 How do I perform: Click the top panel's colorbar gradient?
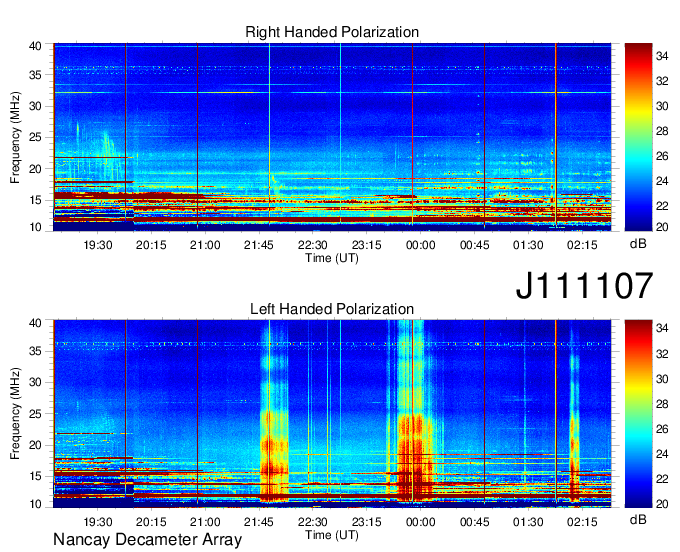coord(638,137)
